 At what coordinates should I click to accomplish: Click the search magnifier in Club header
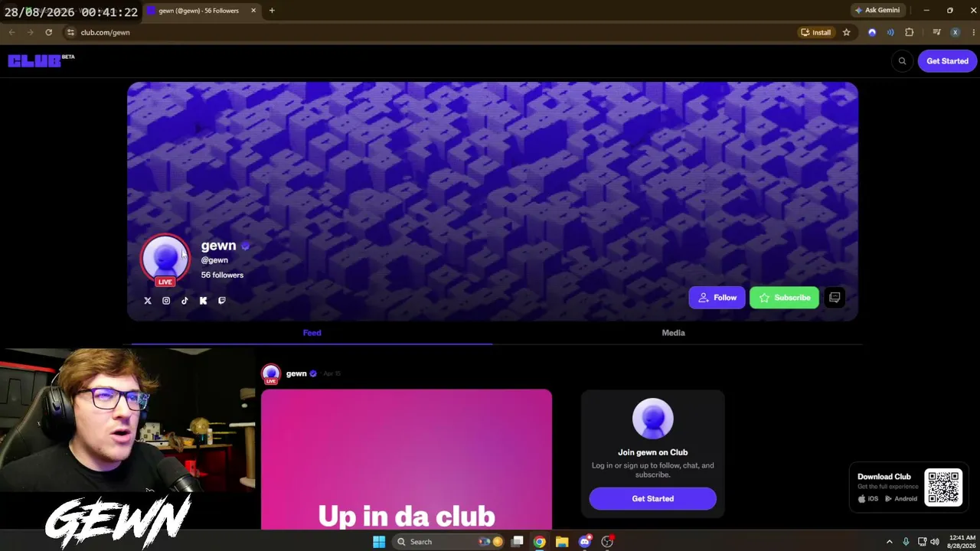pyautogui.click(x=902, y=61)
